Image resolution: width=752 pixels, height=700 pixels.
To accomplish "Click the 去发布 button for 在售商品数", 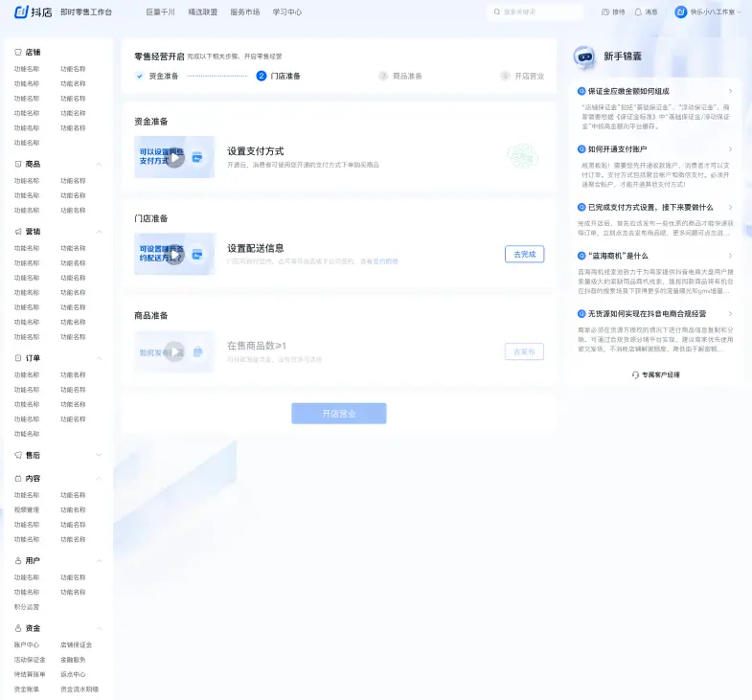I will pyautogui.click(x=524, y=351).
